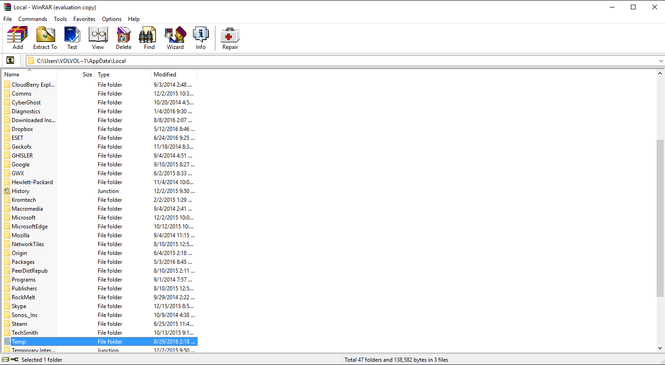The width and height of the screenshot is (665, 365).
Task: Expand the address path dropdown arrow
Action: 660,61
